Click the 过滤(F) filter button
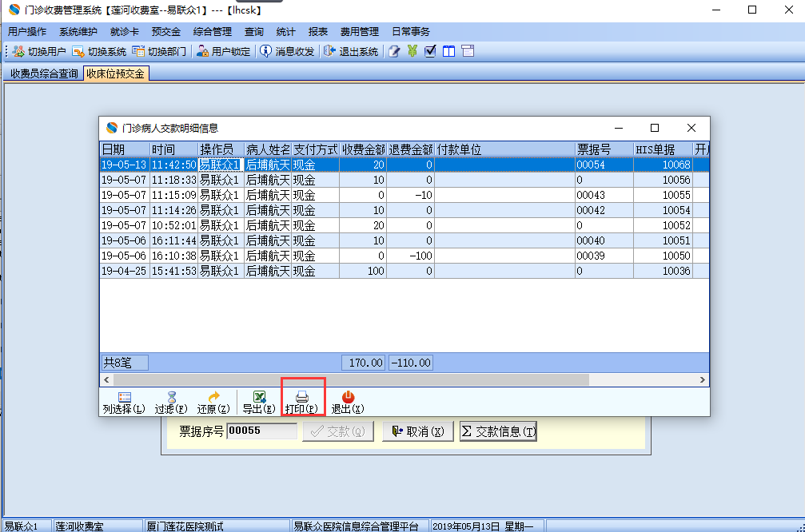 [171, 403]
